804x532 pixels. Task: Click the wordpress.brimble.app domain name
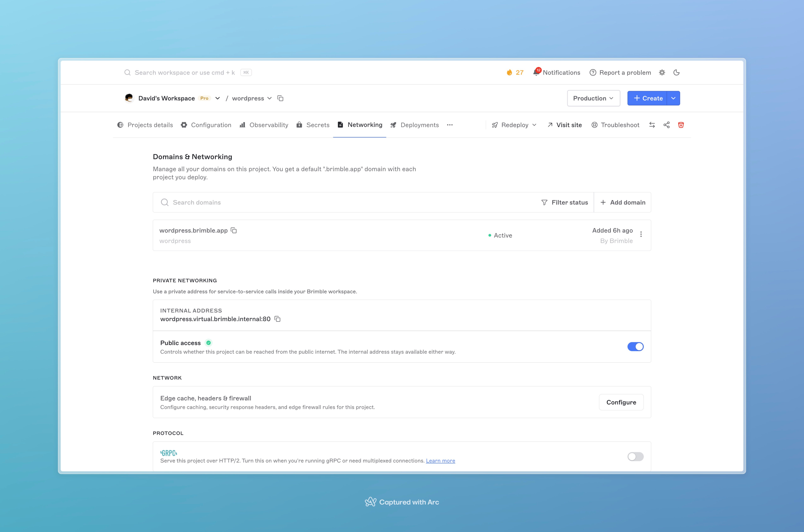click(193, 230)
